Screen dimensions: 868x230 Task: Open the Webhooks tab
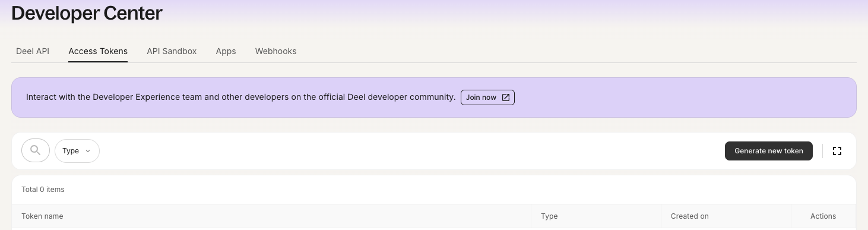pyautogui.click(x=276, y=51)
